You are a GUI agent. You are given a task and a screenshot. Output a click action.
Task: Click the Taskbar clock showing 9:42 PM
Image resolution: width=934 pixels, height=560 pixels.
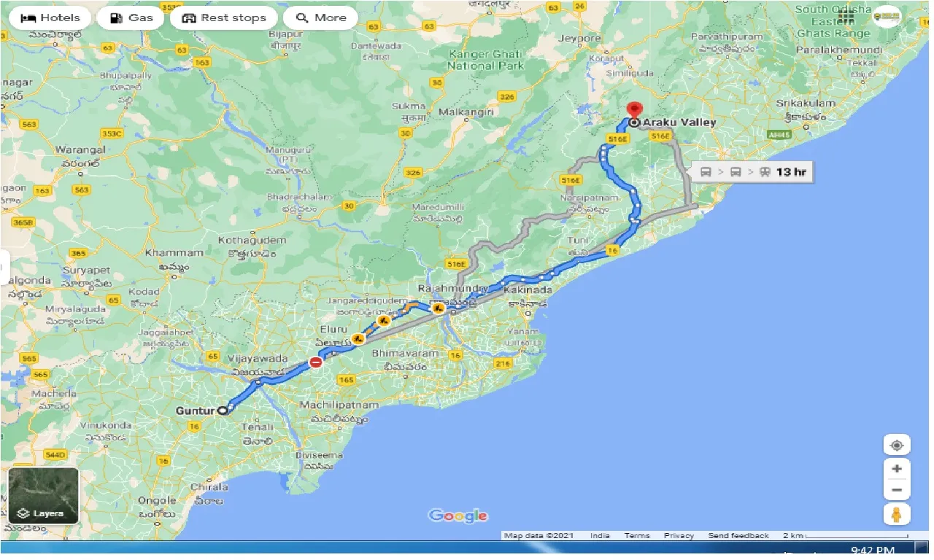(x=873, y=551)
